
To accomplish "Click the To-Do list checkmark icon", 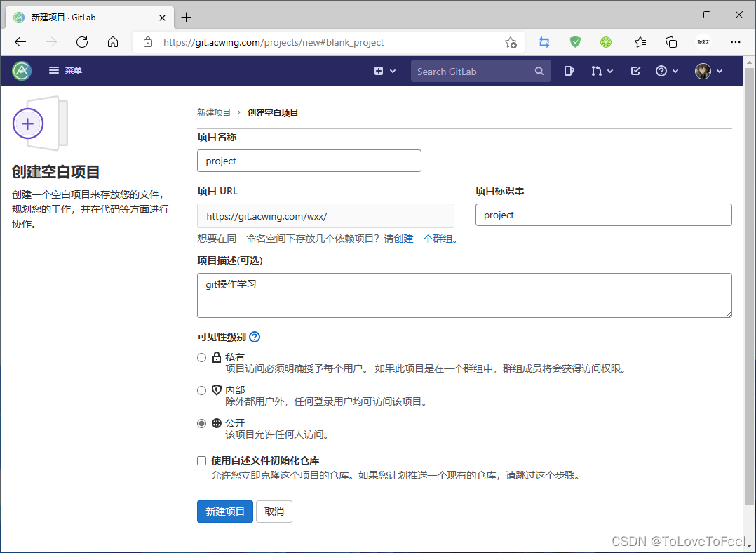I will (x=635, y=71).
